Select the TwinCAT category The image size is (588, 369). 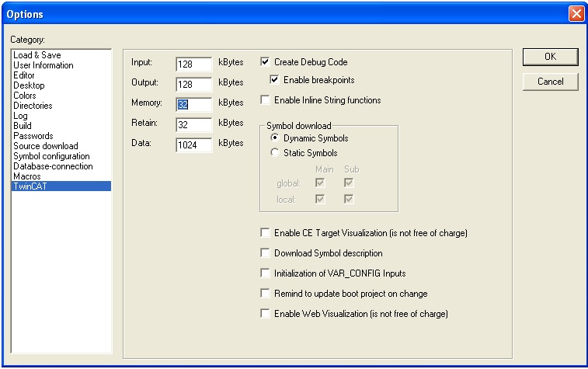tap(61, 186)
